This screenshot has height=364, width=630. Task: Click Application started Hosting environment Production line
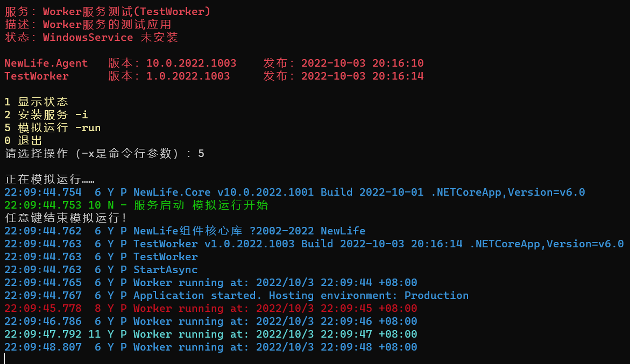coord(236,295)
